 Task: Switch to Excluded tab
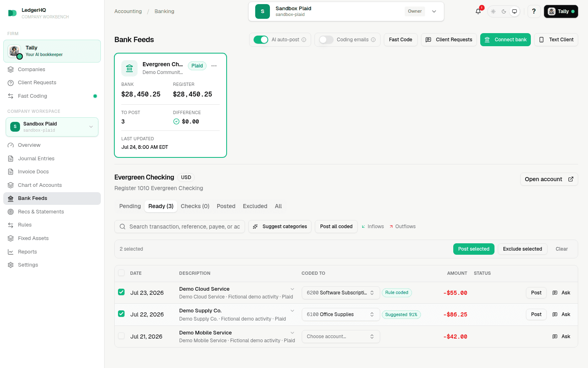pos(255,206)
